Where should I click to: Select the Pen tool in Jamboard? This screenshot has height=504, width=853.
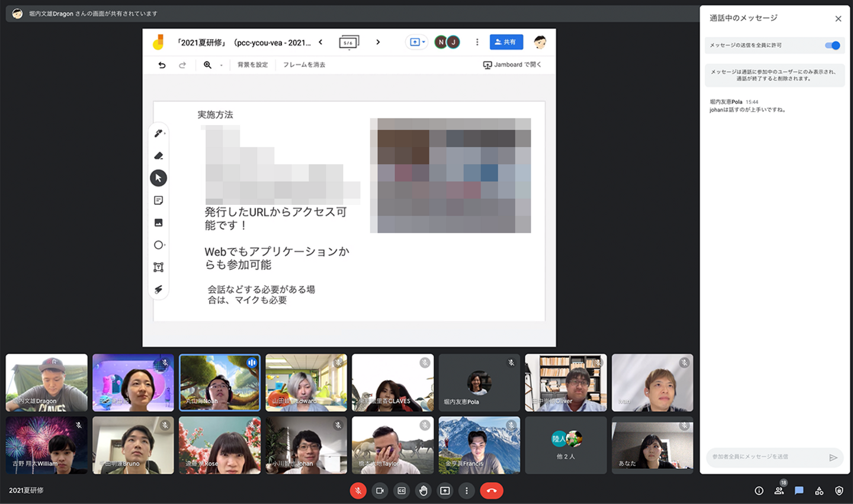(x=158, y=134)
